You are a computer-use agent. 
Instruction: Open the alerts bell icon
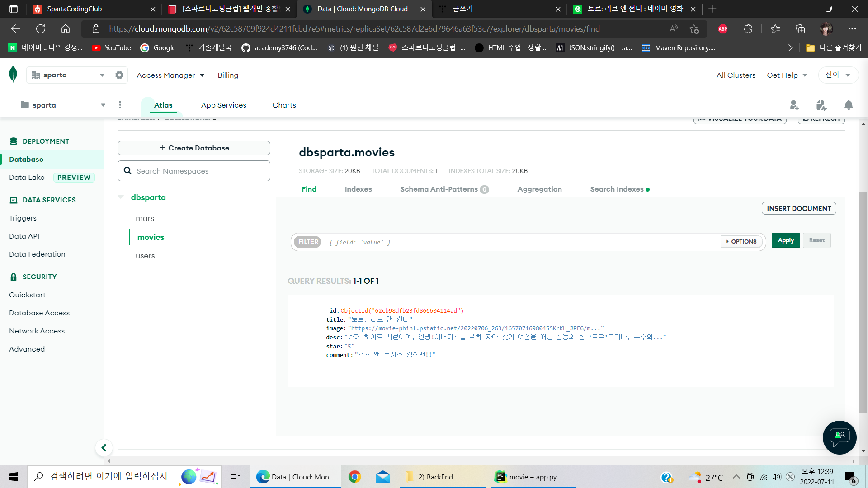click(849, 105)
